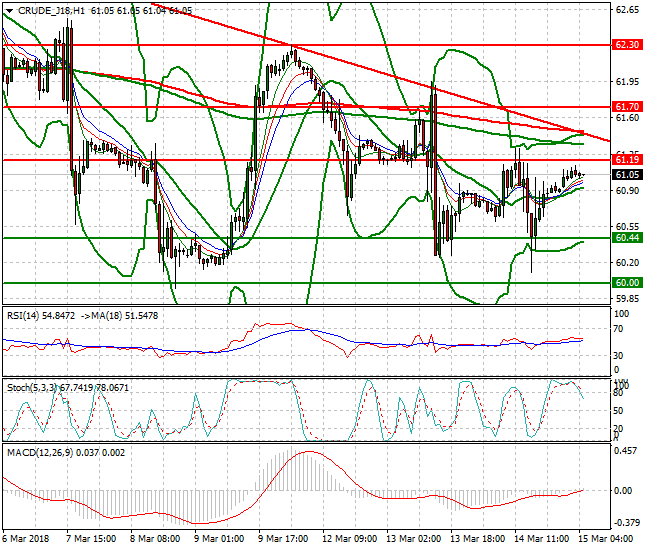Select the 61.60 price scale value

tap(627, 118)
